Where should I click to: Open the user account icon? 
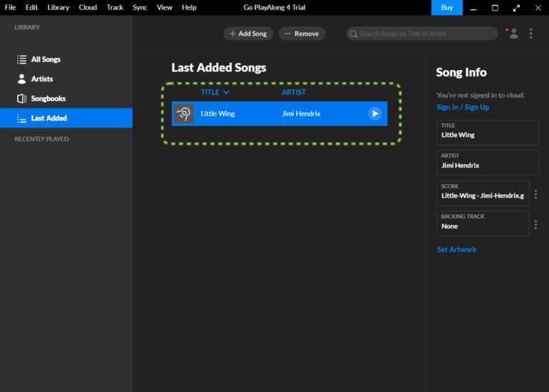[x=513, y=34]
